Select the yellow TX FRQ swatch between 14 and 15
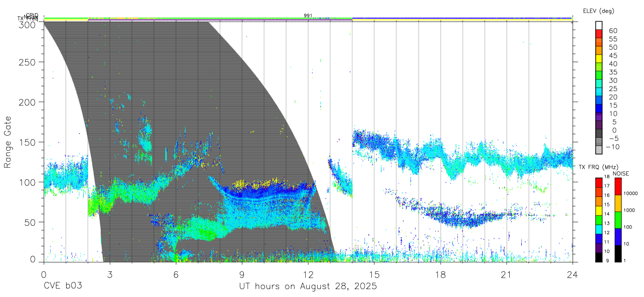 [599, 210]
